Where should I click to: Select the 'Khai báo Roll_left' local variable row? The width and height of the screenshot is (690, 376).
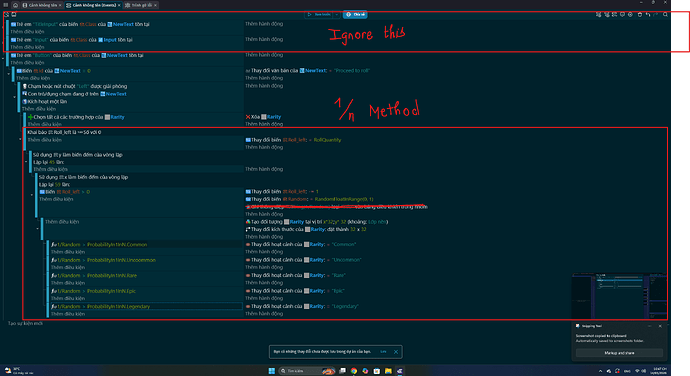(64, 132)
